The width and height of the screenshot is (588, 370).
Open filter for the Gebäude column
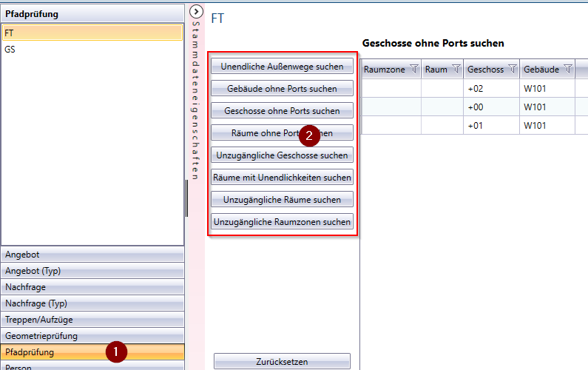tap(567, 70)
